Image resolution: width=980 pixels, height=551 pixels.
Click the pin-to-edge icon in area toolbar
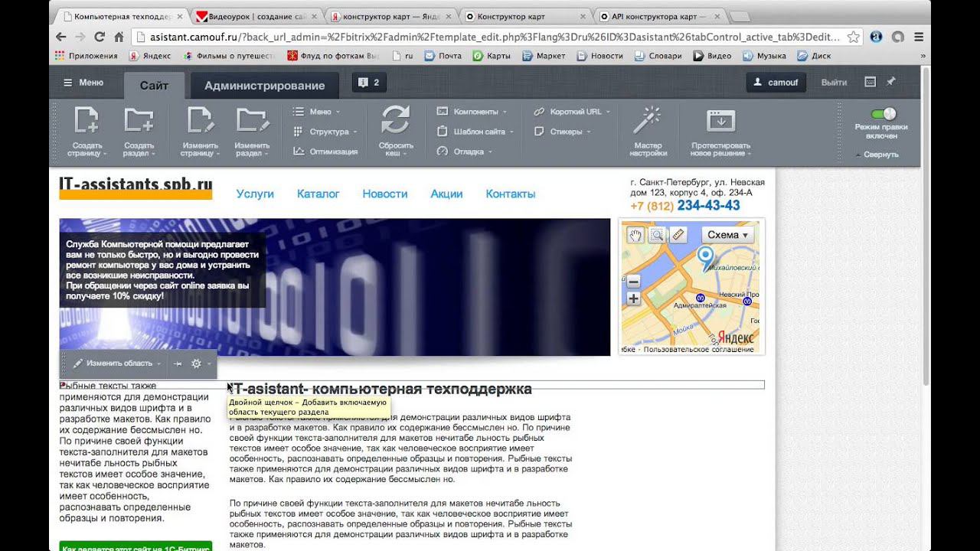pyautogui.click(x=177, y=364)
